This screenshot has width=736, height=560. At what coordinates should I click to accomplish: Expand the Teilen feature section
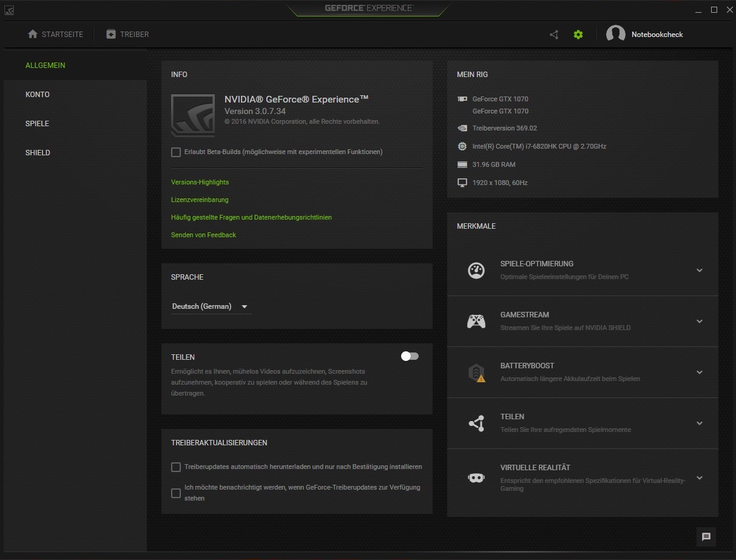click(700, 423)
